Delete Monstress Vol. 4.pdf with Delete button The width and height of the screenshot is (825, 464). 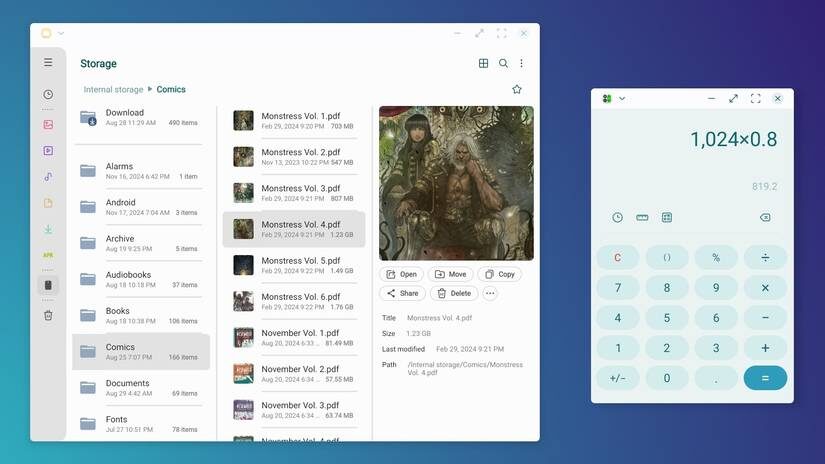pos(454,293)
